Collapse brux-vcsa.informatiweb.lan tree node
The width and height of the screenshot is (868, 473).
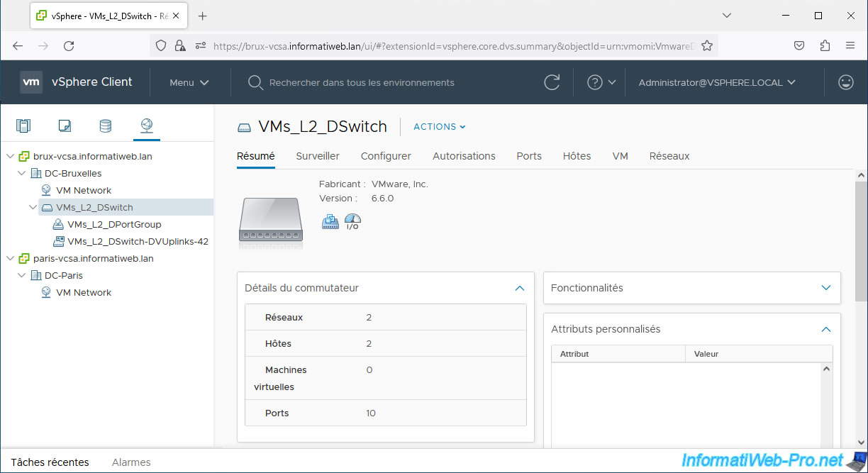11,156
